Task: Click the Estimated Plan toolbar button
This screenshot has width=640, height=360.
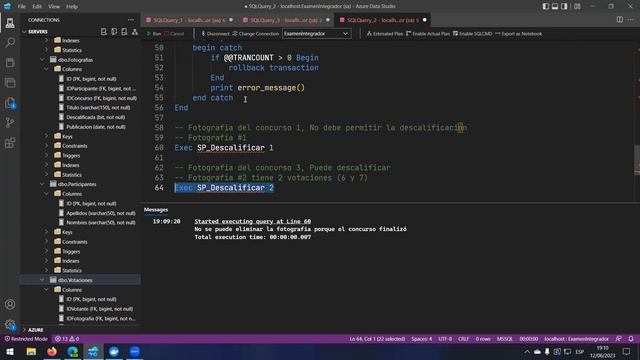Action: click(384, 33)
